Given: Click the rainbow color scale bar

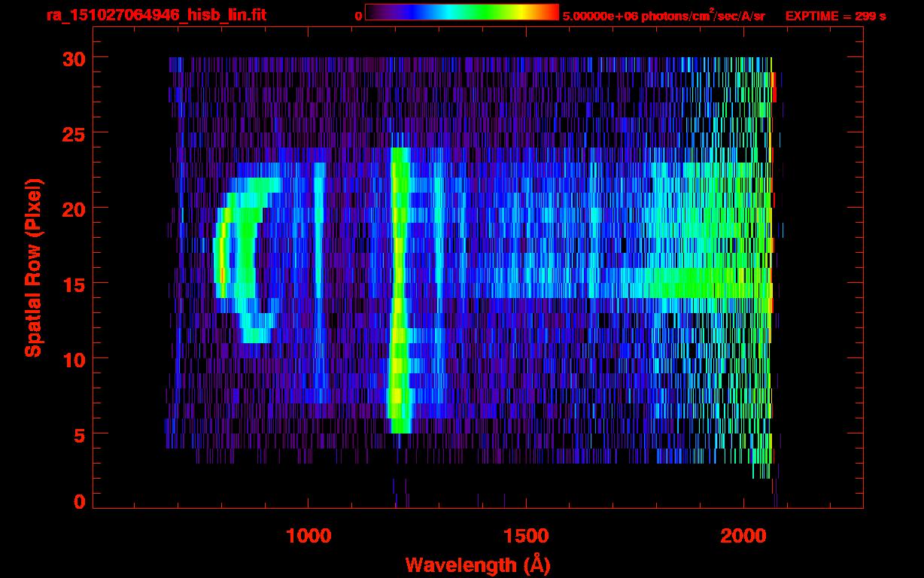Looking at the screenshot, I should click(x=462, y=12).
